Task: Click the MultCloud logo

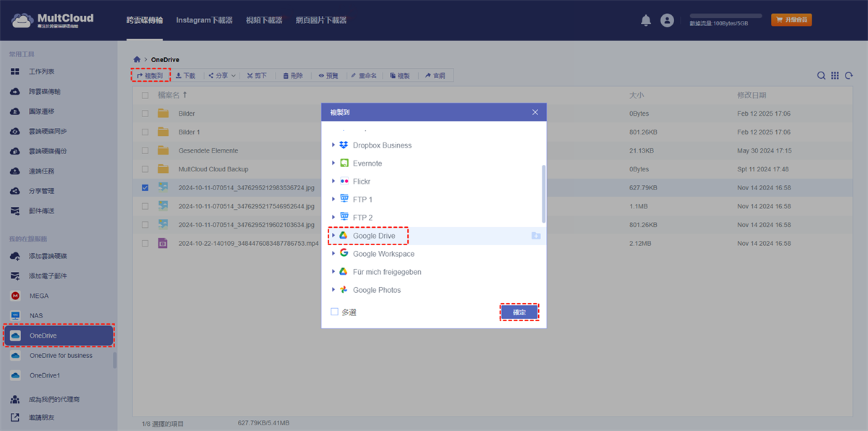Action: pyautogui.click(x=53, y=20)
